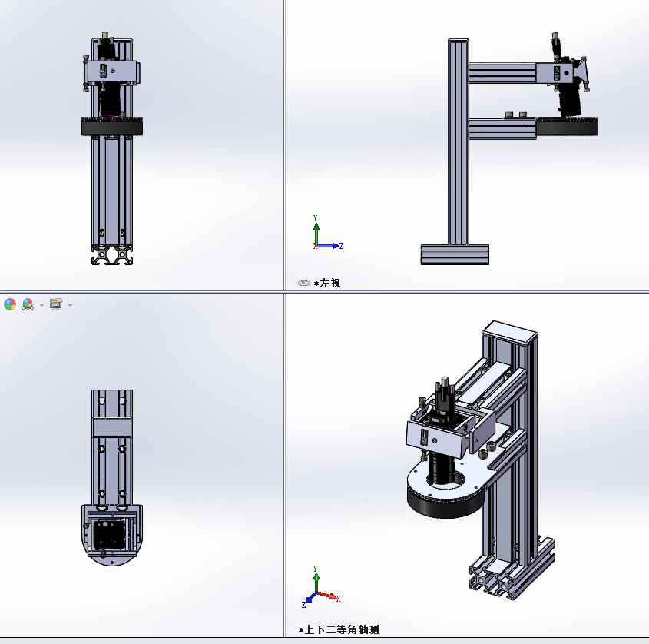This screenshot has height=644, width=649.
Task: Click the viewport link icon beside 左视
Action: click(304, 283)
